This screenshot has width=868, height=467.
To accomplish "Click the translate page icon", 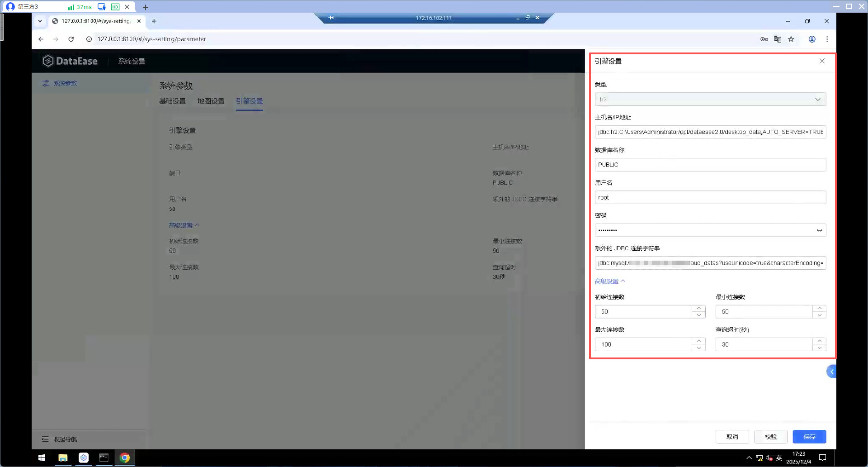I will [778, 39].
